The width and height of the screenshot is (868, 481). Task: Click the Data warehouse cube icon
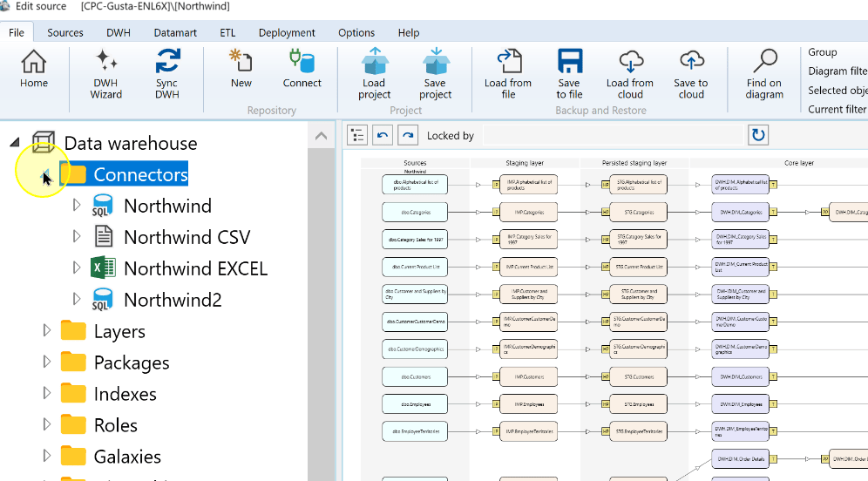(x=44, y=142)
